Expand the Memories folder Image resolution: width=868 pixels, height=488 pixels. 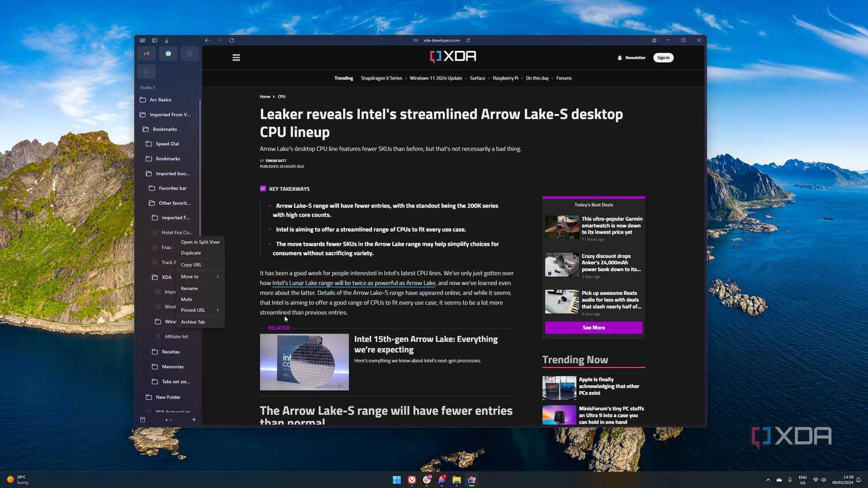point(168,367)
